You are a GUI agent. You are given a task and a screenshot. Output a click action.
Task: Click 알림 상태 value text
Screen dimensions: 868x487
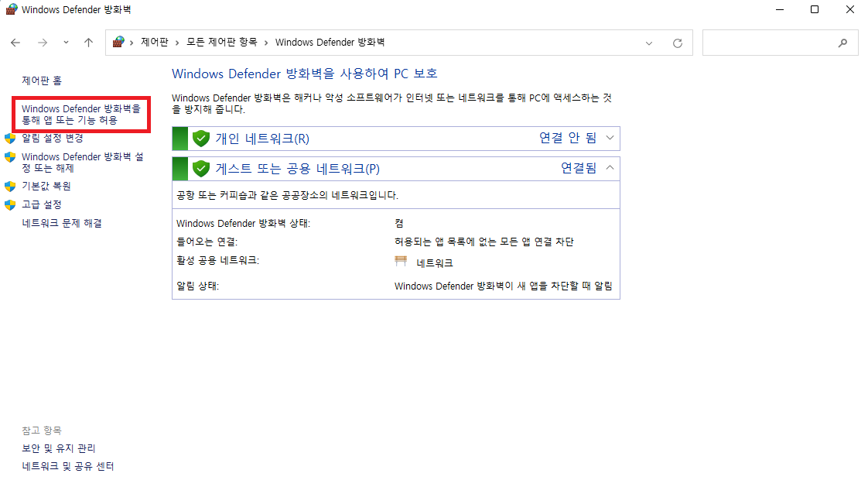pos(503,286)
